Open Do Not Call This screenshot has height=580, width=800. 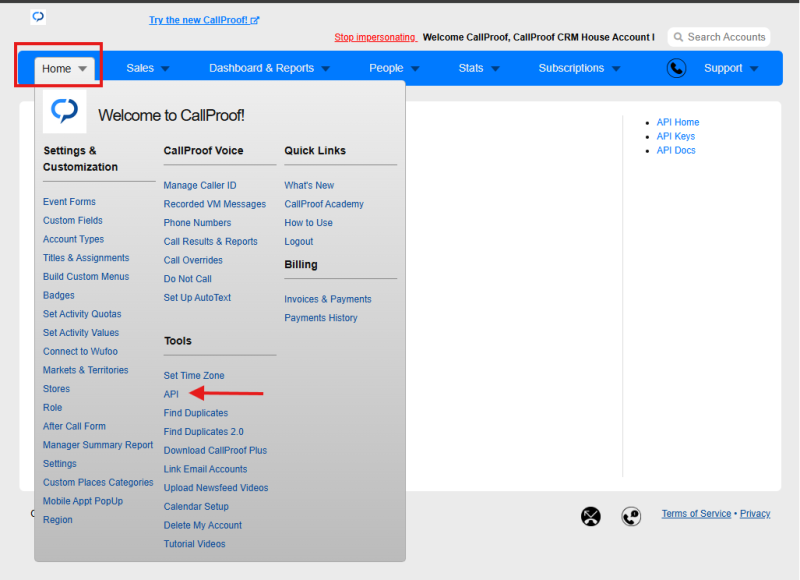(x=187, y=279)
